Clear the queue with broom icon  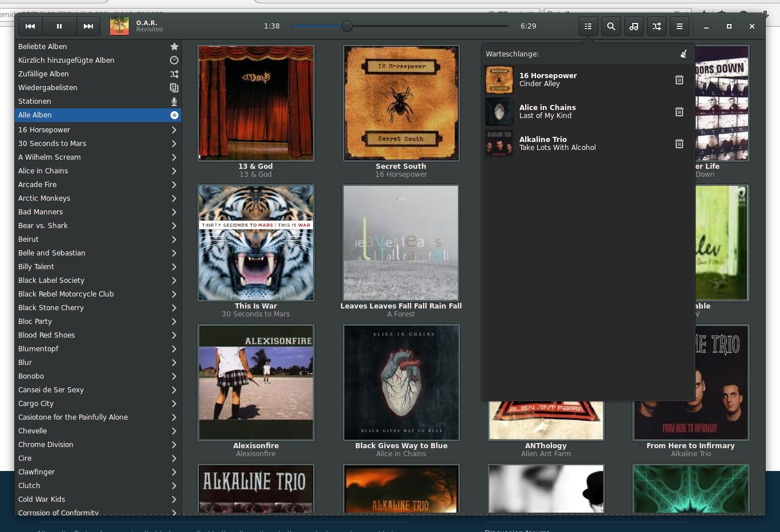(x=683, y=54)
